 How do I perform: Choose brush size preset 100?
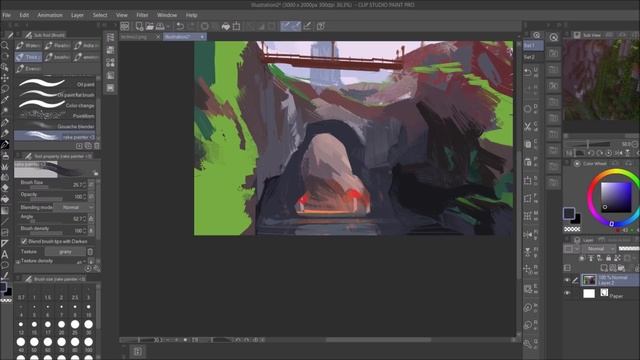tap(89, 344)
